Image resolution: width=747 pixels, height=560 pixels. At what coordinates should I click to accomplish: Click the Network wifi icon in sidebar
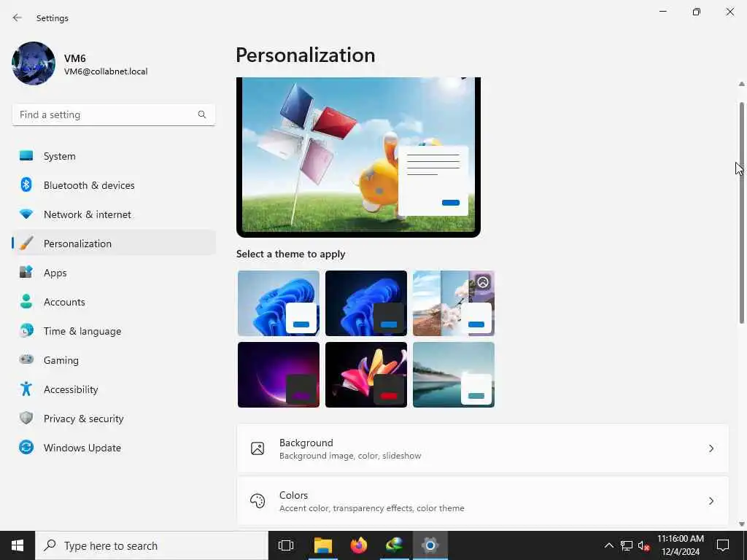26,214
